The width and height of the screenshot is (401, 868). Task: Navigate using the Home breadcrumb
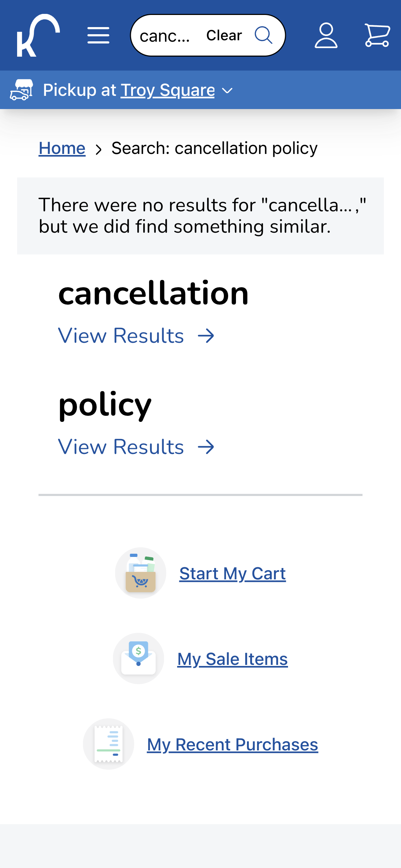click(62, 148)
